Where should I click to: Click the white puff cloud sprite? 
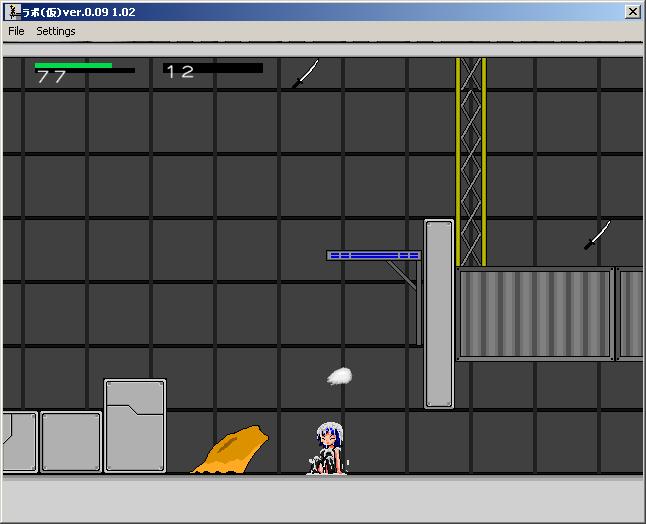(340, 376)
